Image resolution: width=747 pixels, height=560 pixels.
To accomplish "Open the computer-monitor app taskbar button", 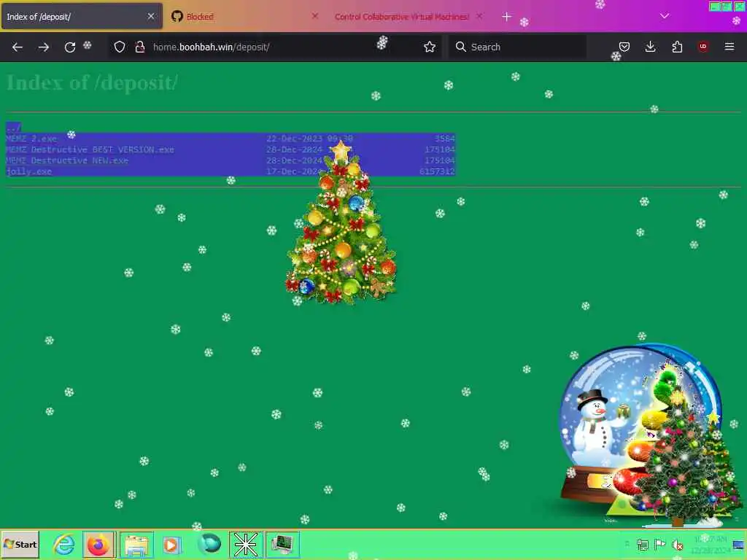I will 282,544.
